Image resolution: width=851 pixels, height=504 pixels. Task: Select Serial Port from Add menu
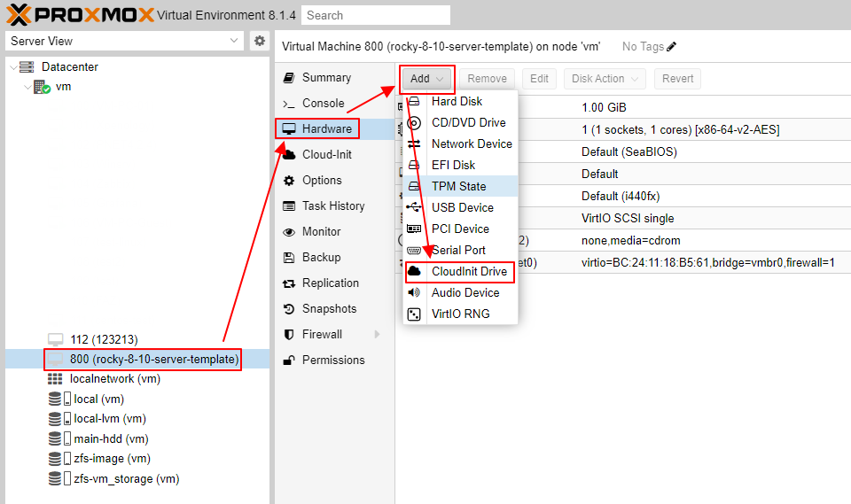(x=461, y=250)
